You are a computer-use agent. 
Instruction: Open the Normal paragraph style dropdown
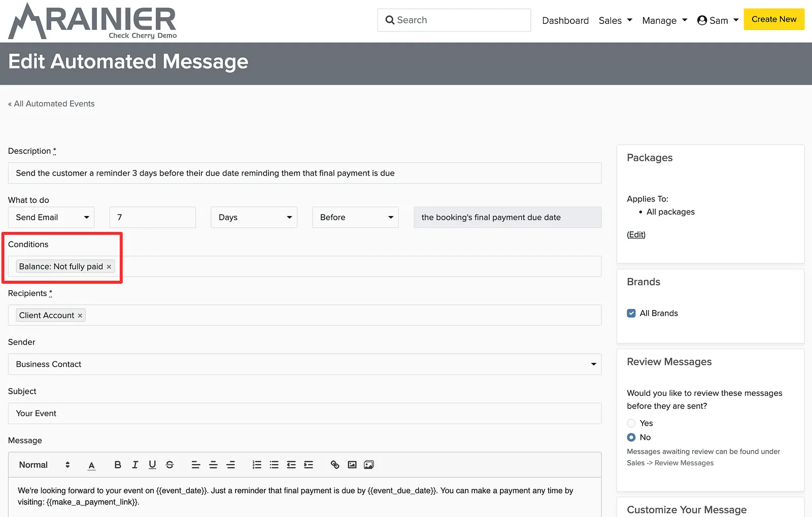tap(44, 465)
